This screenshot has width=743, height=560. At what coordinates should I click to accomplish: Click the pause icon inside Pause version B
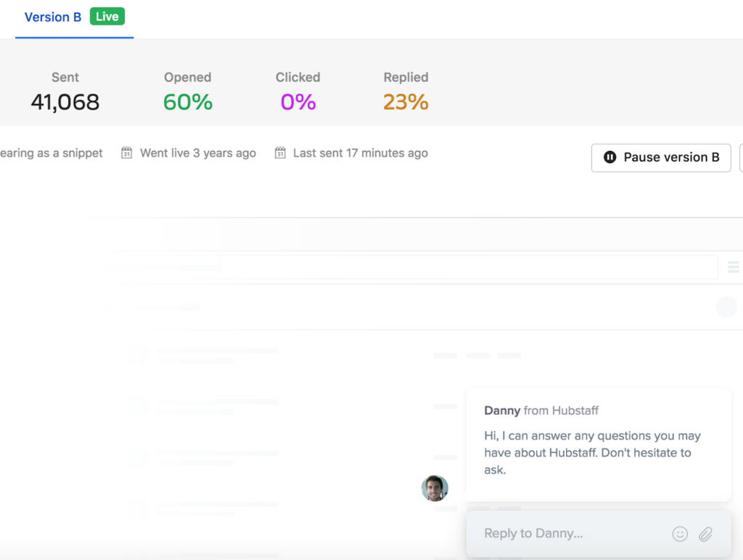click(x=609, y=157)
